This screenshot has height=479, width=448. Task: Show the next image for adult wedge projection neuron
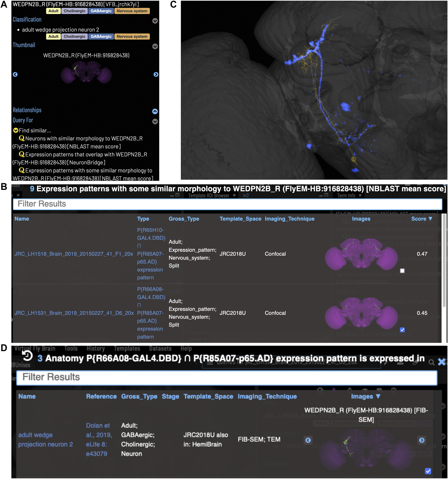421,440
